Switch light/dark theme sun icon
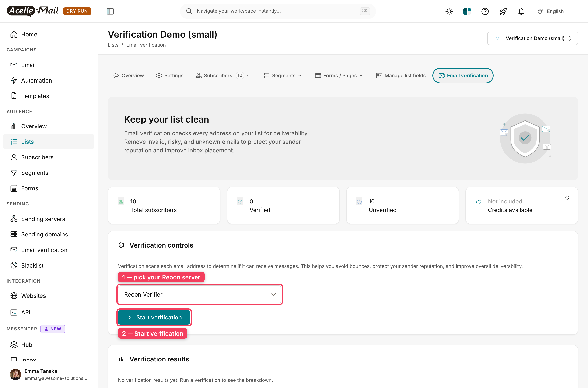The image size is (588, 388). tap(449, 11)
